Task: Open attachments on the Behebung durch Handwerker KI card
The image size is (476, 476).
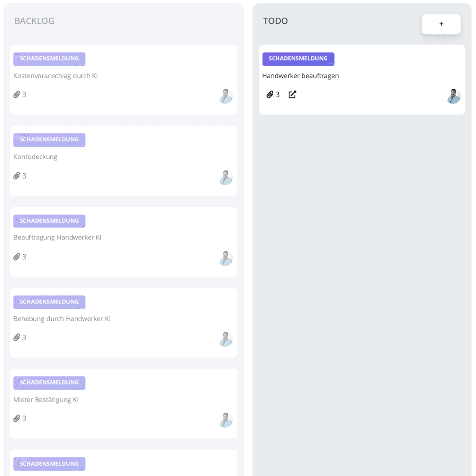Action: (17, 337)
